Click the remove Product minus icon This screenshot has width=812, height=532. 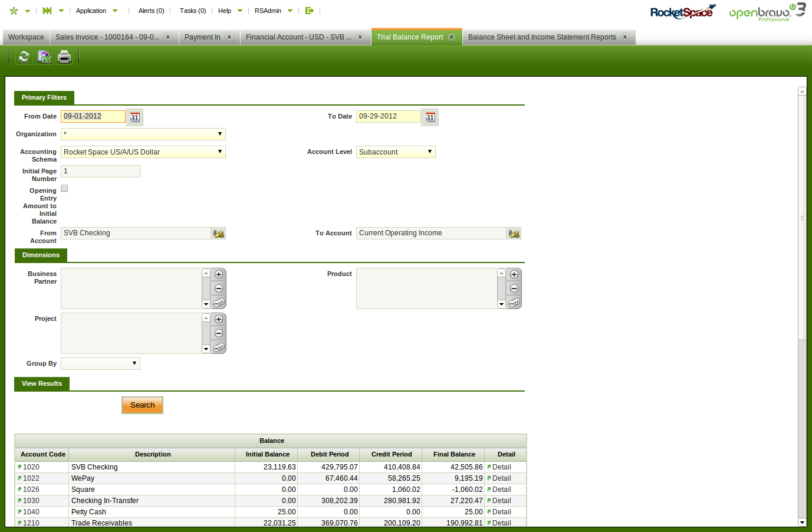(x=514, y=288)
